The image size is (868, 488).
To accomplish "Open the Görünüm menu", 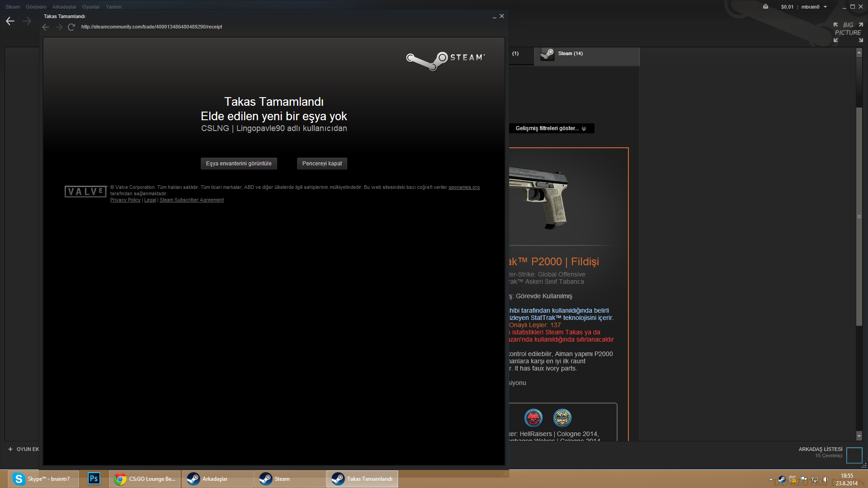I will coord(36,7).
